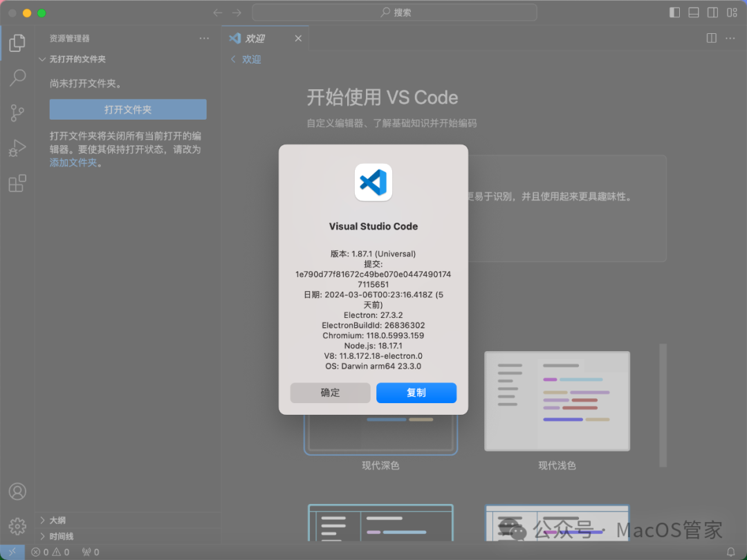Open the Search view in activity bar
The image size is (747, 560).
[17, 77]
